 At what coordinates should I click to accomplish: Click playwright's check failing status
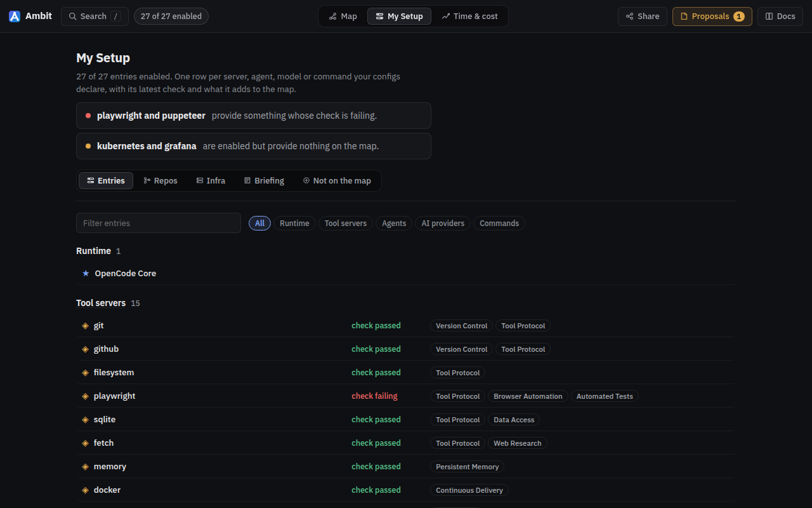pos(374,396)
